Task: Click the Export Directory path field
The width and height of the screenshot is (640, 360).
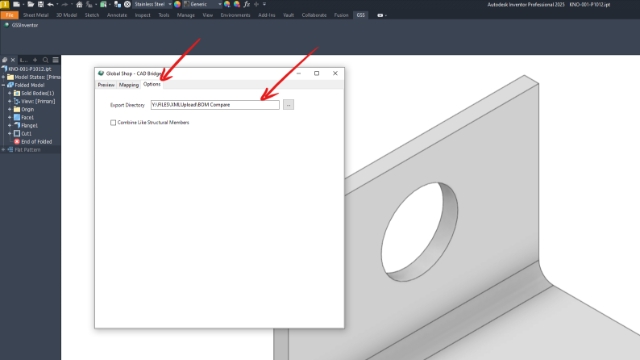Action: pos(215,105)
